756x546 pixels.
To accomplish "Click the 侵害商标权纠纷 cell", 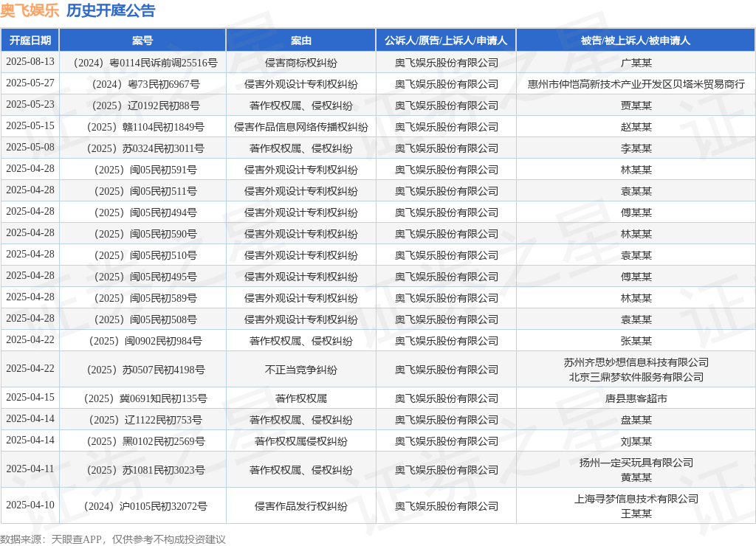I will coord(301,63).
